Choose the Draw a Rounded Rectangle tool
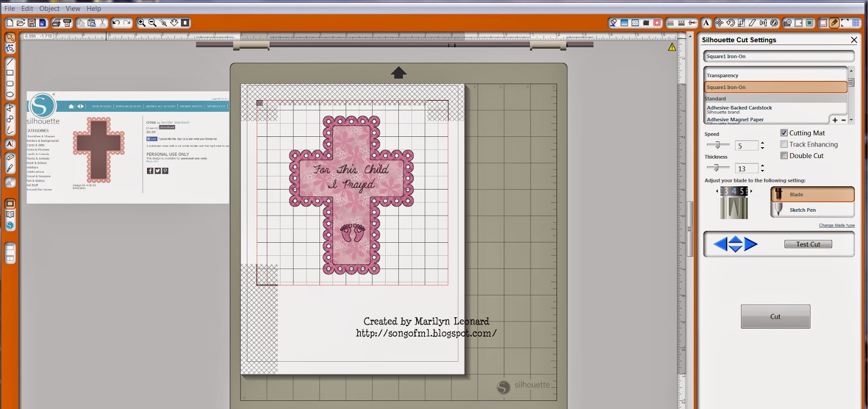The image size is (868, 409). click(x=10, y=84)
